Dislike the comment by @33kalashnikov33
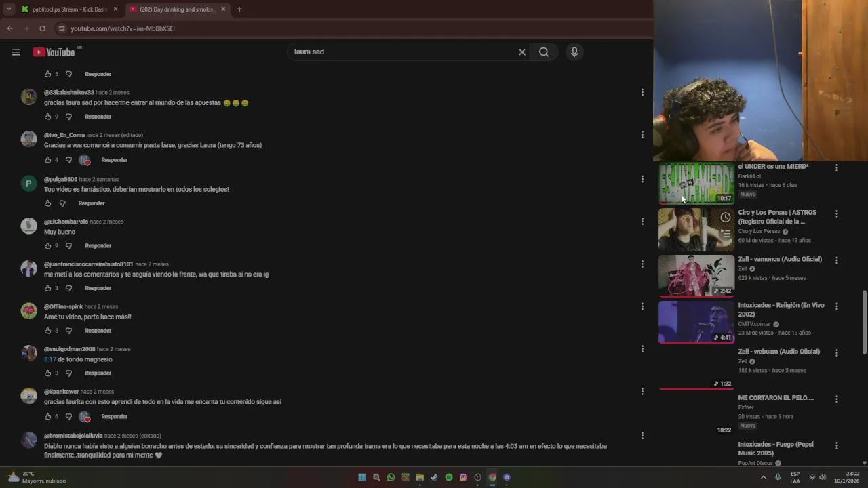 coord(68,117)
